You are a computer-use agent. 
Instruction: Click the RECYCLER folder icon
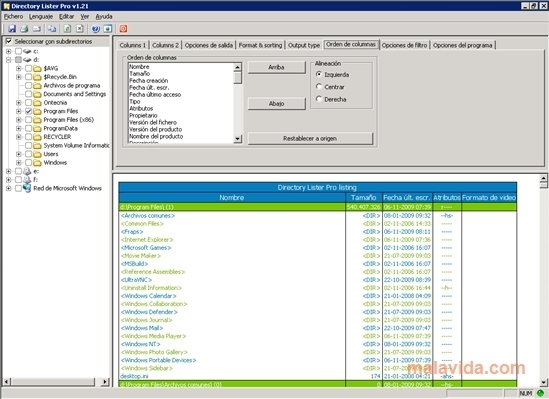(37, 137)
